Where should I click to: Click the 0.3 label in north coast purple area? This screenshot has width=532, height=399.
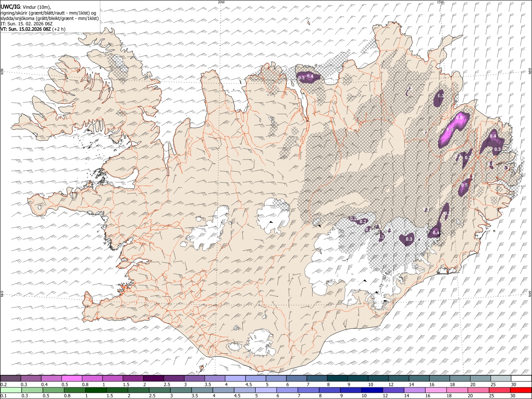302,78
